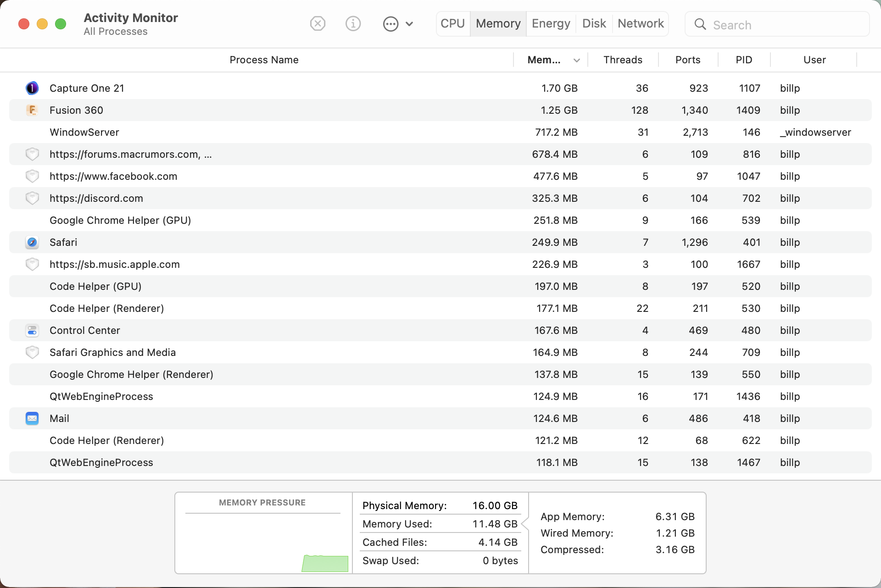The width and height of the screenshot is (881, 588).
Task: Click the Fusion 360 app icon
Action: point(32,110)
